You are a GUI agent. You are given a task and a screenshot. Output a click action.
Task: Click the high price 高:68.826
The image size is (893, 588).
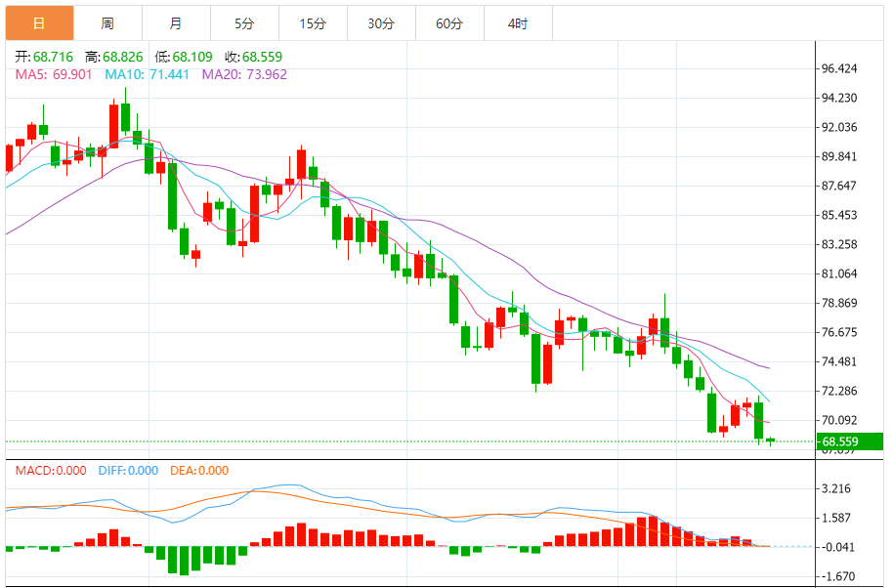114,57
